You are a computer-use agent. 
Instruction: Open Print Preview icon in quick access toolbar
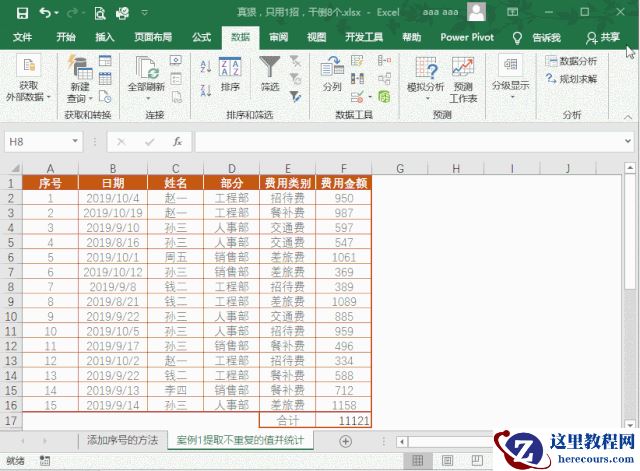point(100,13)
